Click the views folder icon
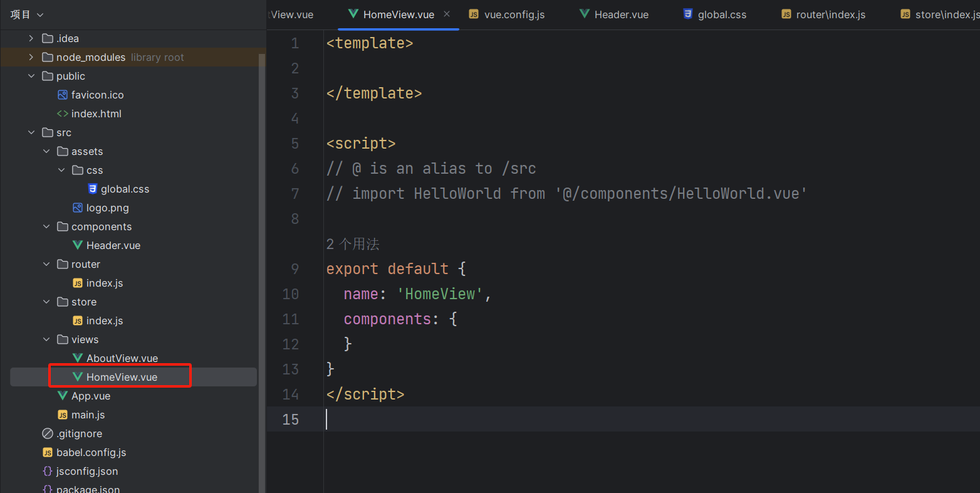Viewport: 980px width, 493px height. point(63,339)
